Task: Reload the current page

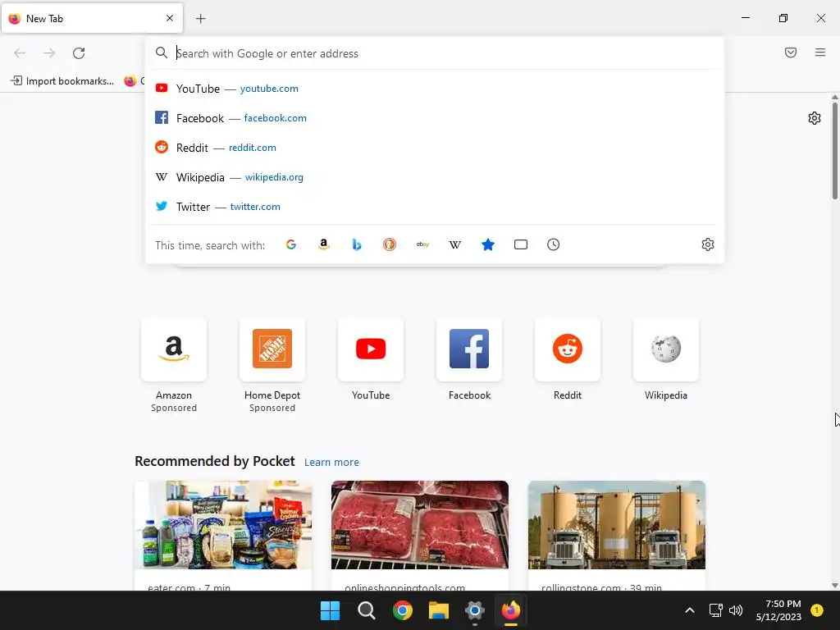Action: tap(79, 53)
